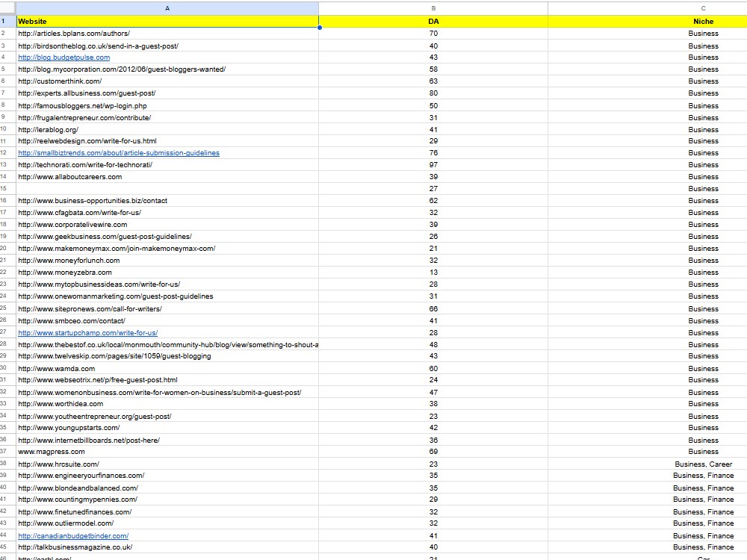Open the blog.budgetpulse.com link
Screen dimensions: 747x560
63,57
